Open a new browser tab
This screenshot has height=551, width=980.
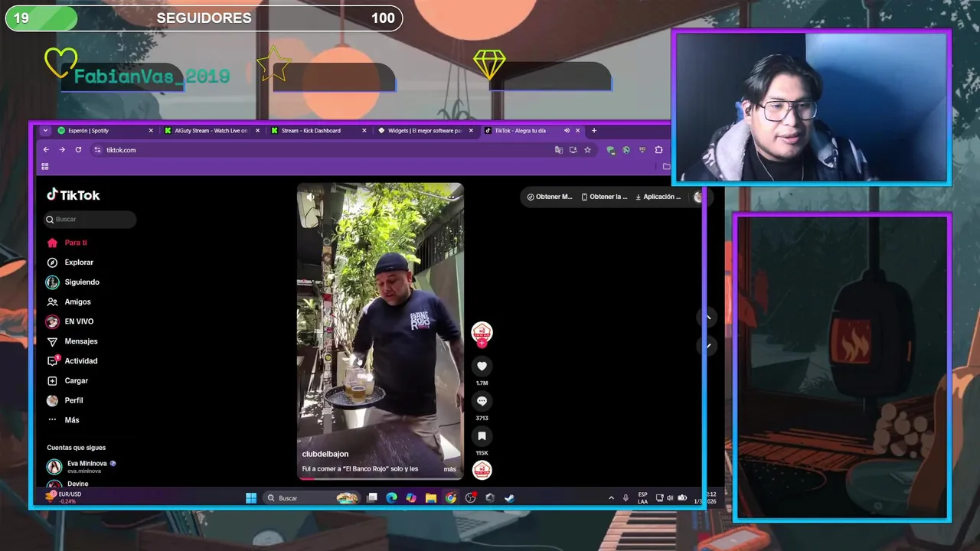(x=593, y=131)
